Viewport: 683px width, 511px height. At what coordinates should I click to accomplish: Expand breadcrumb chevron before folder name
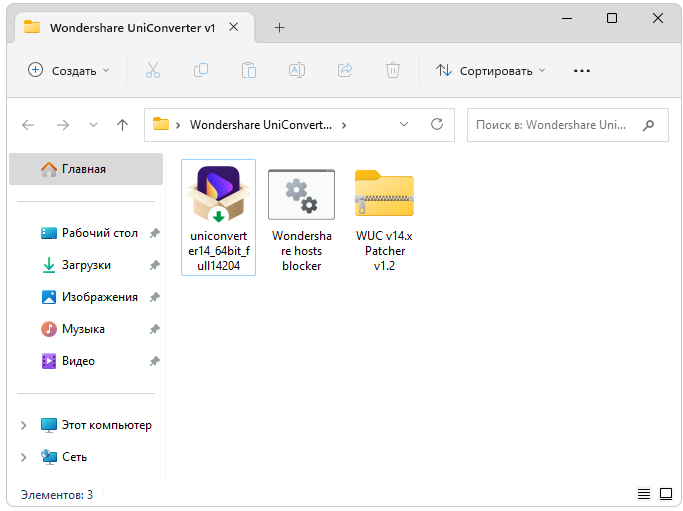click(178, 125)
